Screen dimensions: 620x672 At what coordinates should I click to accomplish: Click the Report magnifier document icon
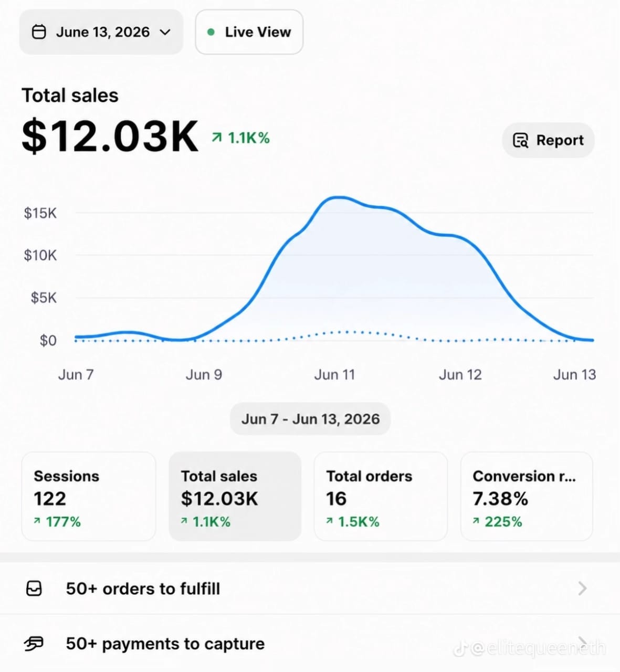pos(520,140)
